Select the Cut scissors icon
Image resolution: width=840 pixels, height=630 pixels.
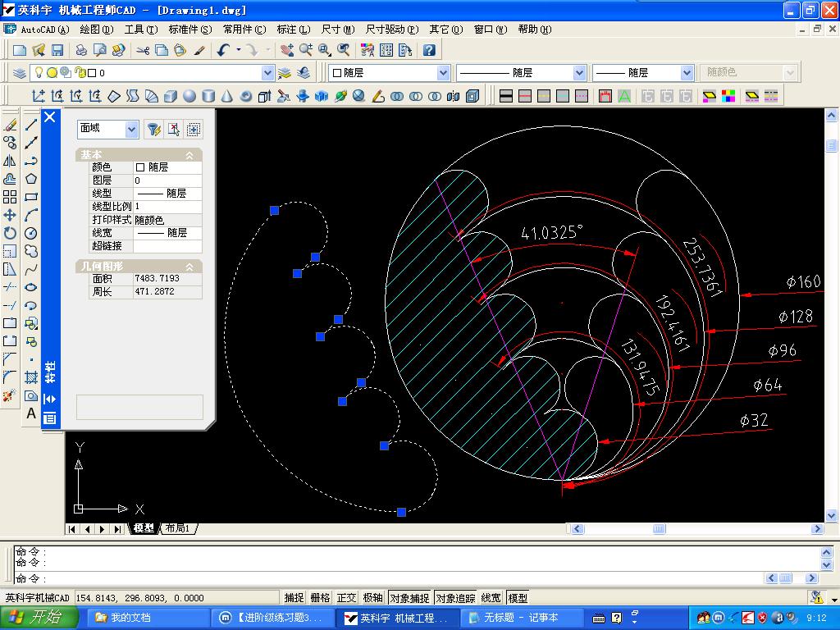[143, 50]
